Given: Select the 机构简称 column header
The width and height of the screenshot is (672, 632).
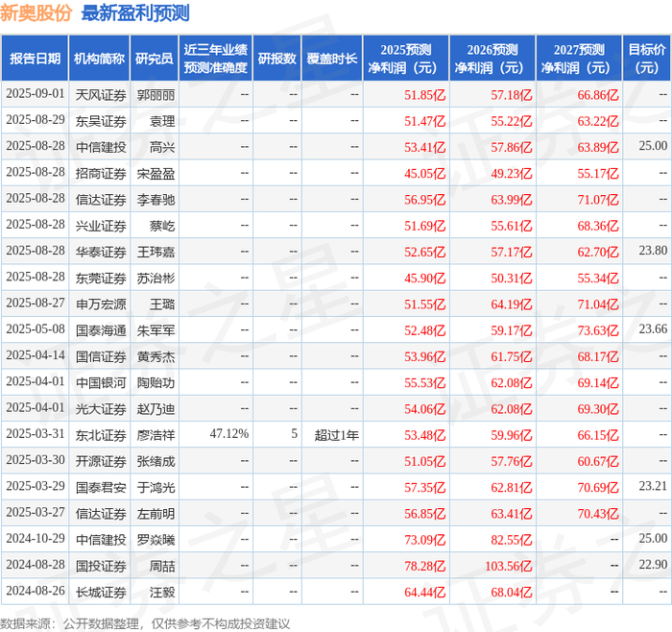Looking at the screenshot, I should [x=100, y=59].
